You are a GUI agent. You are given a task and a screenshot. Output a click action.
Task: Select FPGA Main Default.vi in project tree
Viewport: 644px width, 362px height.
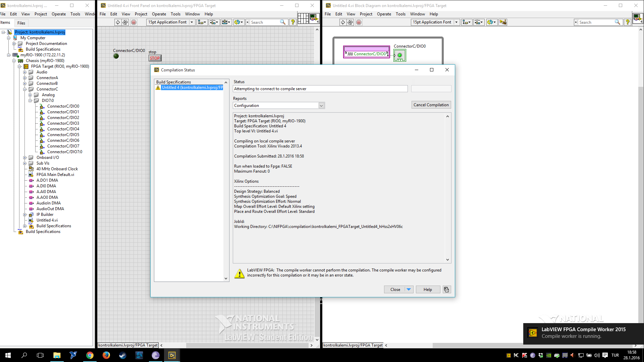55,175
